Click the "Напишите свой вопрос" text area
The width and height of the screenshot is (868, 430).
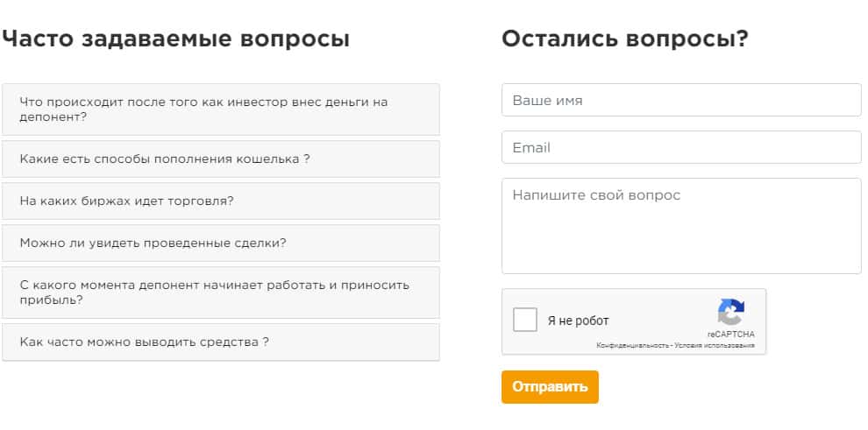681,226
